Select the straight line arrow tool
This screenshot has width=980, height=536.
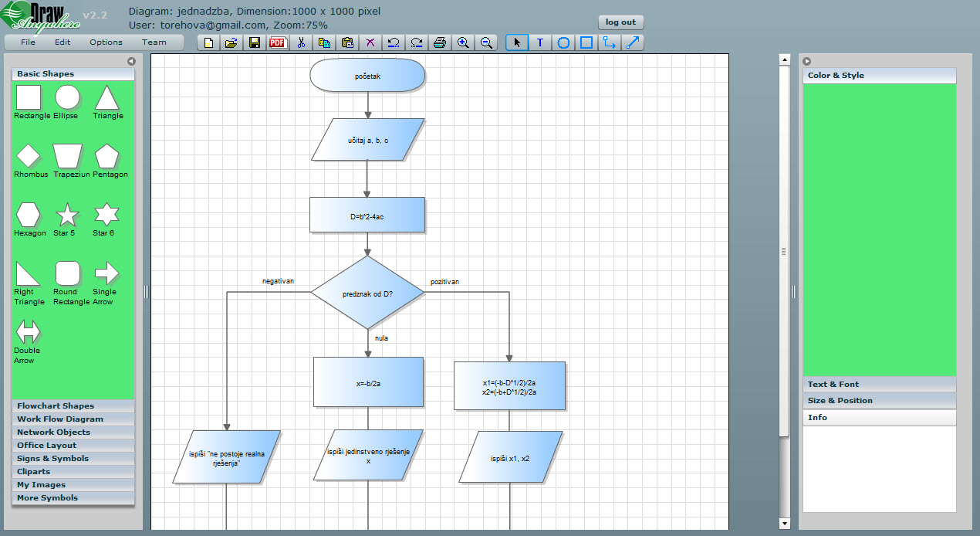pyautogui.click(x=633, y=42)
